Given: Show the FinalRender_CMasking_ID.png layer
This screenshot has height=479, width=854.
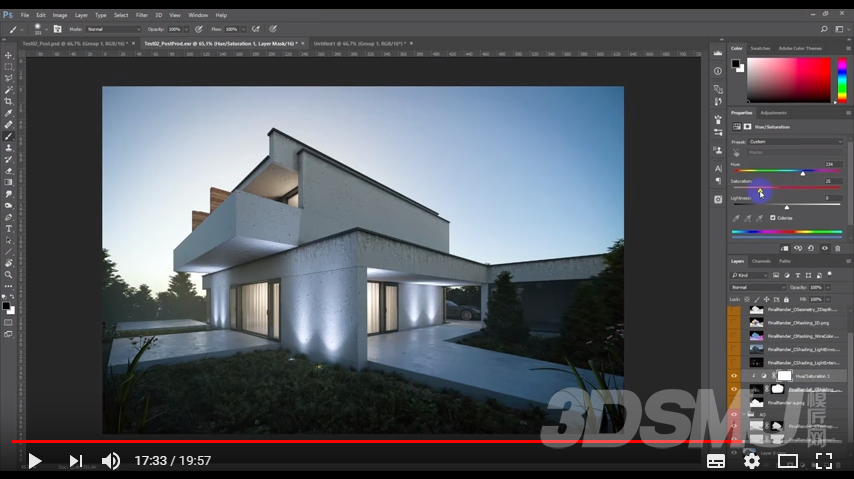Looking at the screenshot, I should pos(734,323).
